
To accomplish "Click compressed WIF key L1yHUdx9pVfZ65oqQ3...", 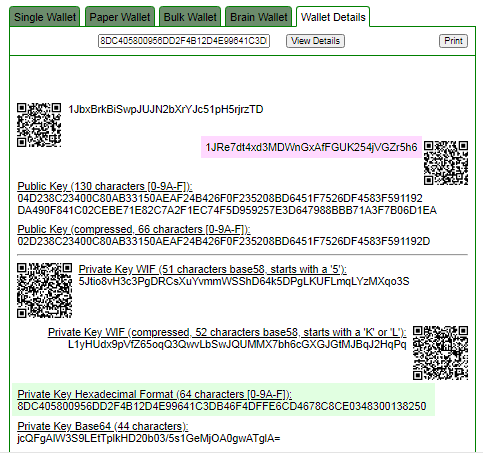I will 237,344.
